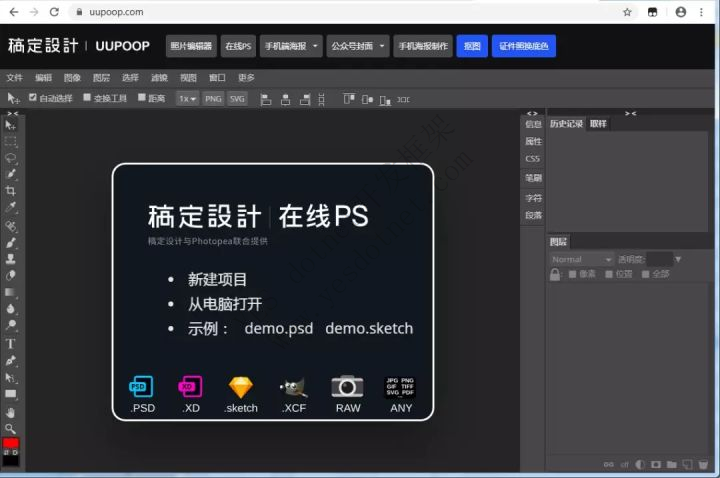This screenshot has height=478, width=720.
Task: Switch to the 取样 tab
Action: coord(598,124)
